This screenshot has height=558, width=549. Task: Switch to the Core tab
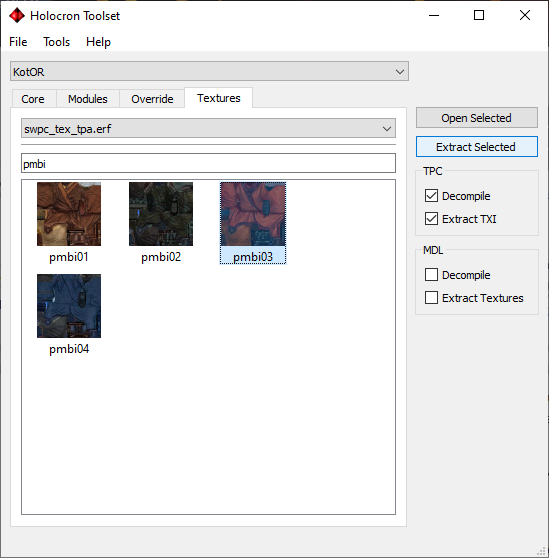(x=33, y=99)
